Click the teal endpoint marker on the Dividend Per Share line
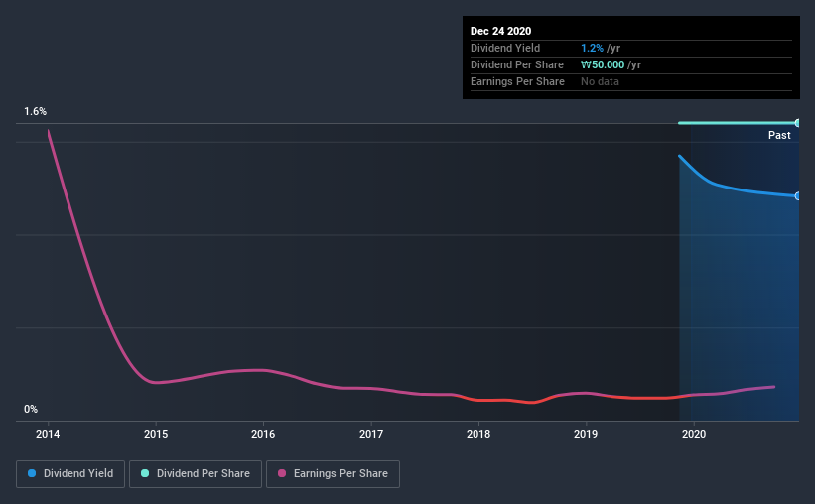 click(x=797, y=123)
